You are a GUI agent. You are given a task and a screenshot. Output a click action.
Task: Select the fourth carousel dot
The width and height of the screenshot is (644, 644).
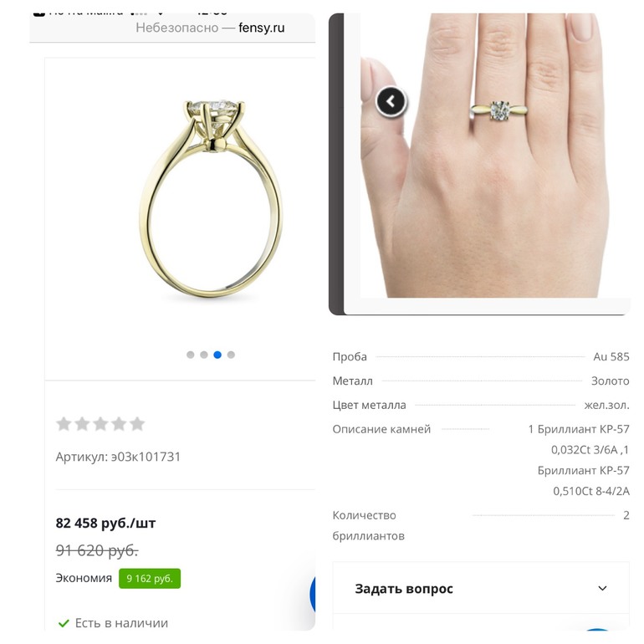tap(231, 355)
